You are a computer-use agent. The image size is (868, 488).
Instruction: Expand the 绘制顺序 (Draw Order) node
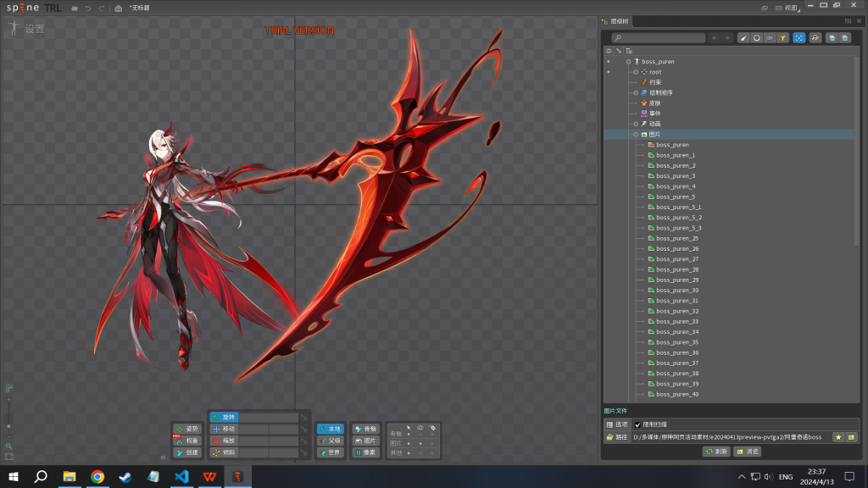636,93
